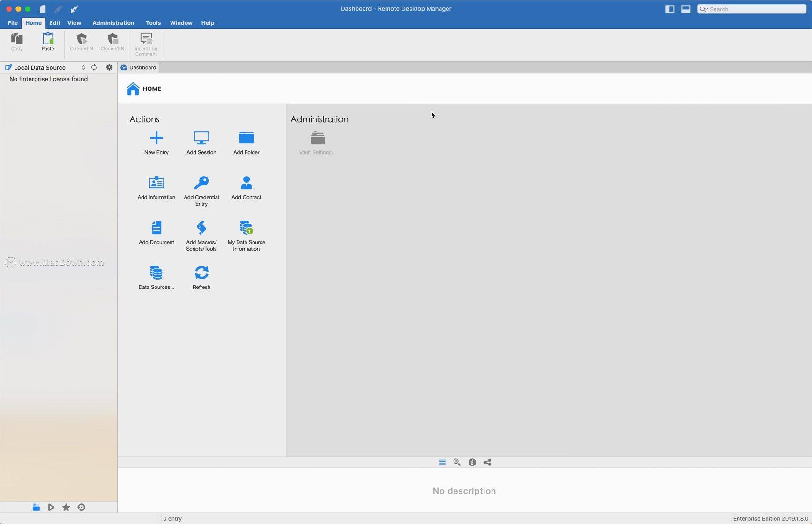
Task: Click the Refresh action icon
Action: tap(201, 273)
